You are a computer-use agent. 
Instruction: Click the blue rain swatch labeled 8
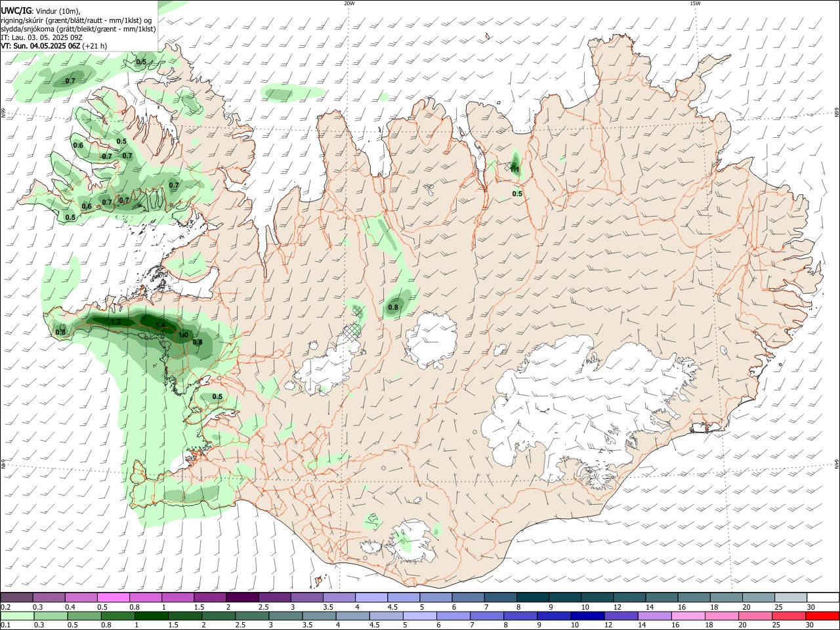[520, 616]
